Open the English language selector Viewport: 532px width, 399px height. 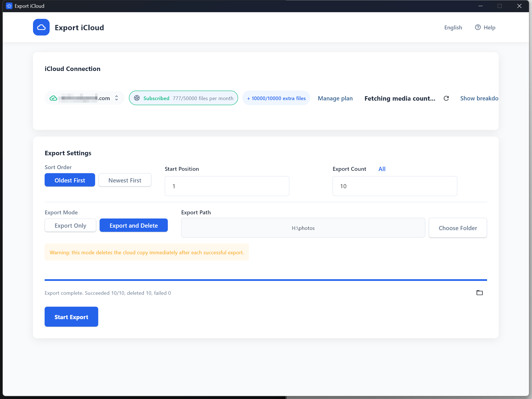tap(453, 27)
